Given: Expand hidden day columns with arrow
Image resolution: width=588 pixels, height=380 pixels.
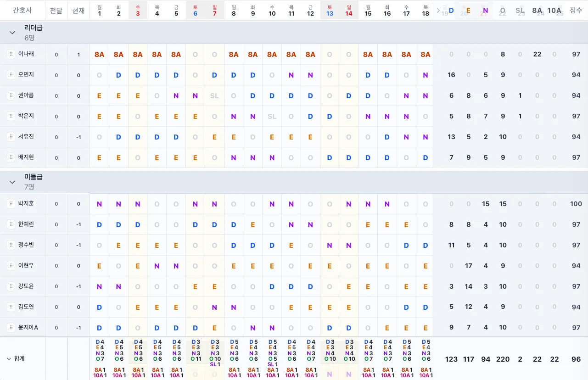Looking at the screenshot, I should [438, 10].
